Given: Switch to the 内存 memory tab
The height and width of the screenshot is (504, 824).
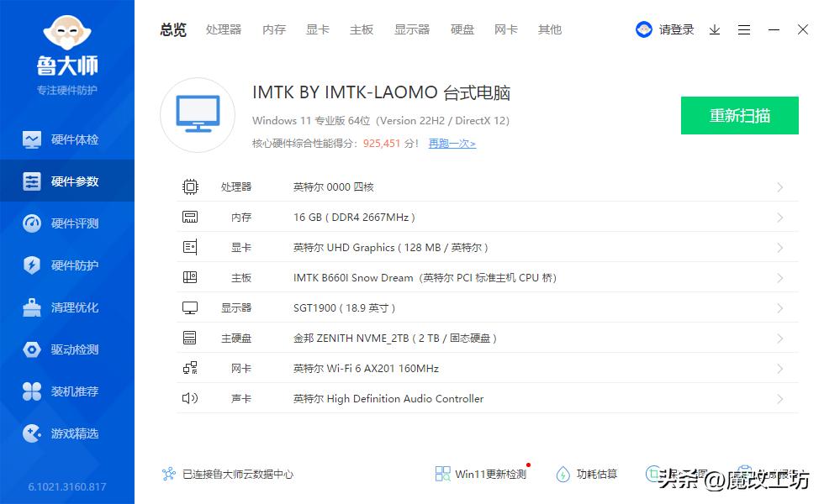Looking at the screenshot, I should 273,29.
